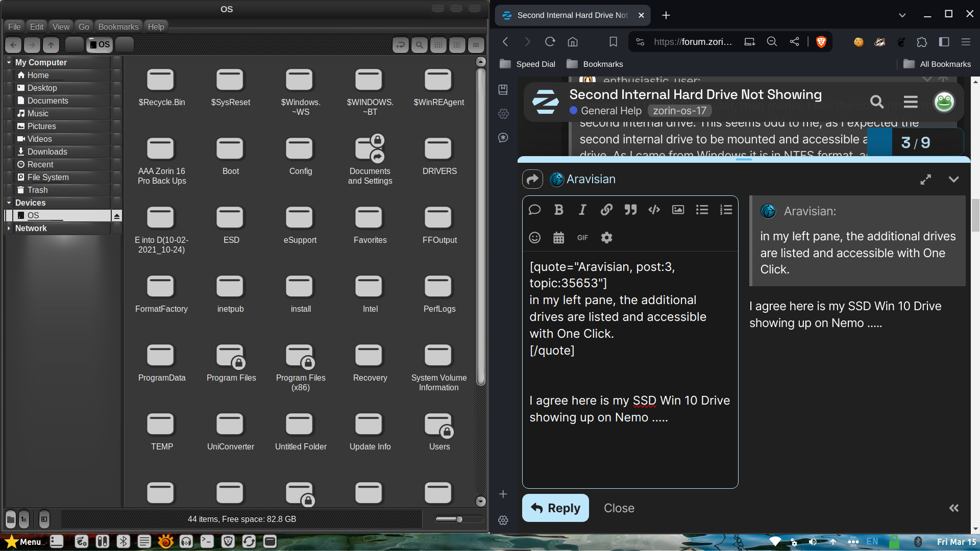Switch Nemo to compact view
Image resolution: width=980 pixels, height=551 pixels.
476,45
